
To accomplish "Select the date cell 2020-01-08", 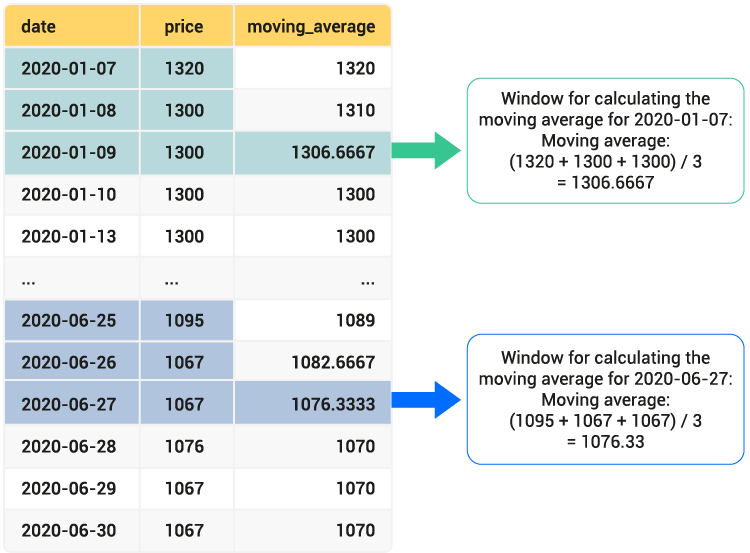I will point(72,110).
